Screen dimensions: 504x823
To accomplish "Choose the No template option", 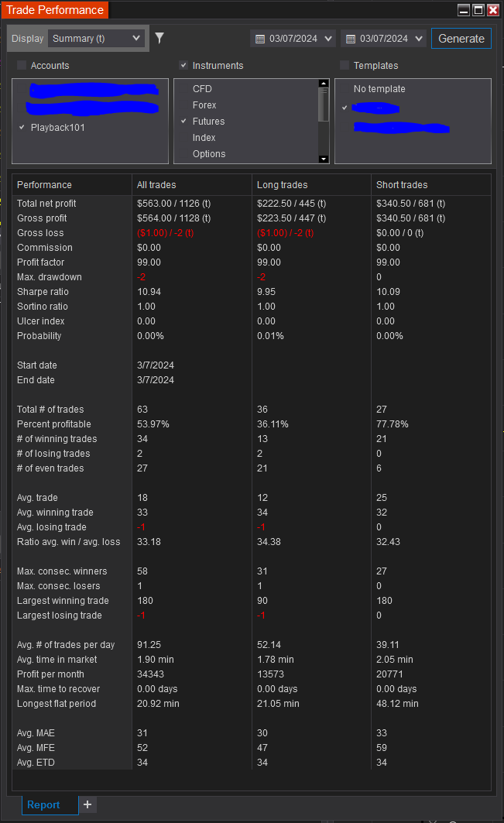I will click(x=379, y=89).
